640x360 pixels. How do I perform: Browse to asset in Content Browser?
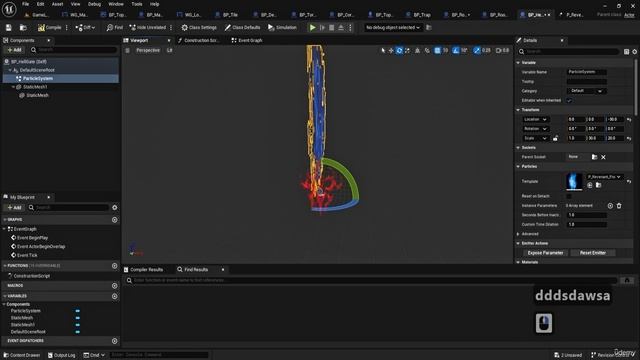pos(23,27)
